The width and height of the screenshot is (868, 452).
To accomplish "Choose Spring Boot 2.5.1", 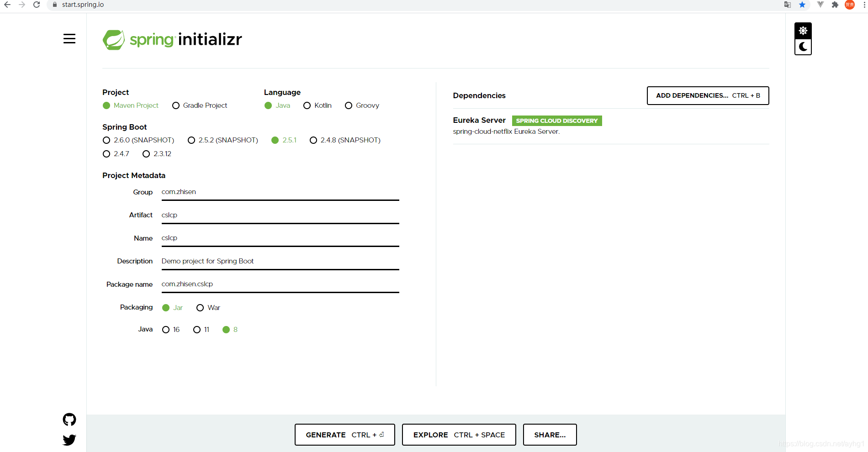I will tap(284, 140).
